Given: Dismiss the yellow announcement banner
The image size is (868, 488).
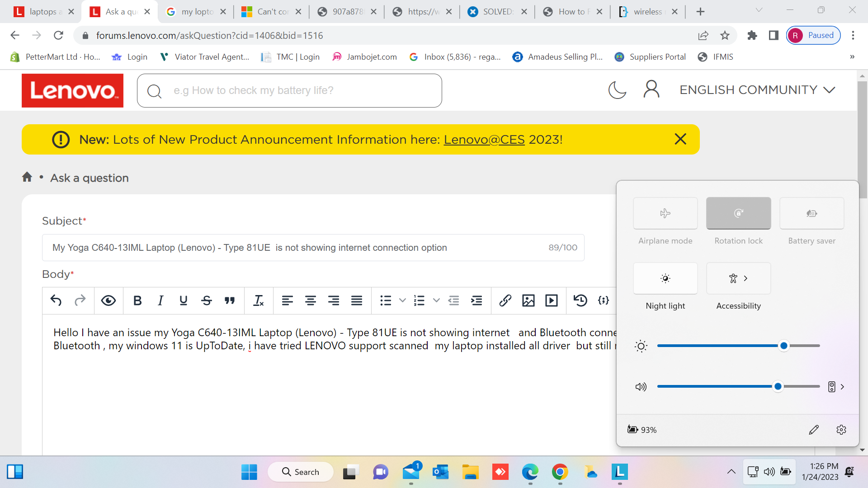Looking at the screenshot, I should 680,139.
